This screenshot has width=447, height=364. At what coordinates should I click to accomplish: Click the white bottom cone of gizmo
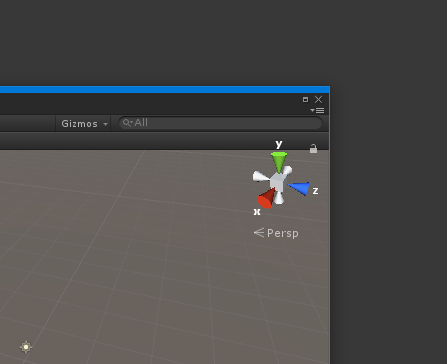279,198
